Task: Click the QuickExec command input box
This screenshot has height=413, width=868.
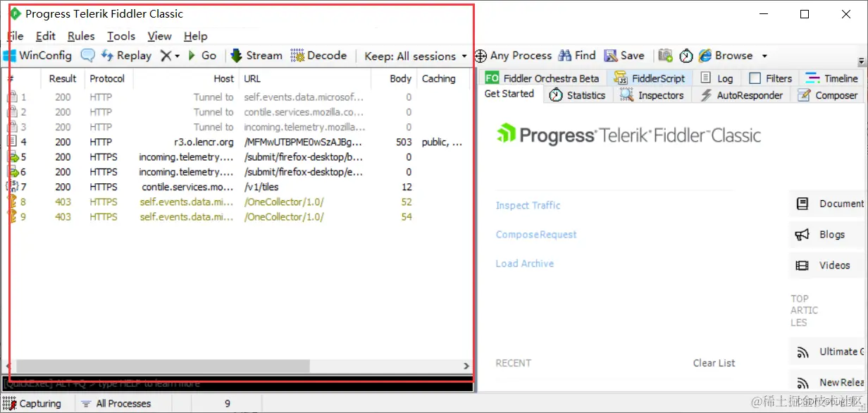Action: tap(237, 383)
